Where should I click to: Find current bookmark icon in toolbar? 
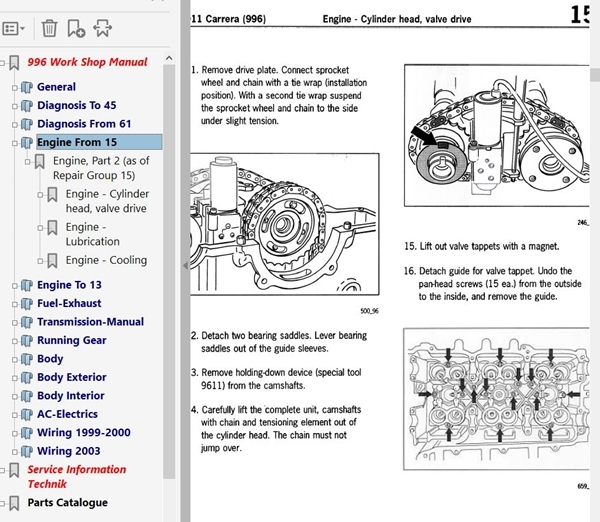pyautogui.click(x=102, y=28)
